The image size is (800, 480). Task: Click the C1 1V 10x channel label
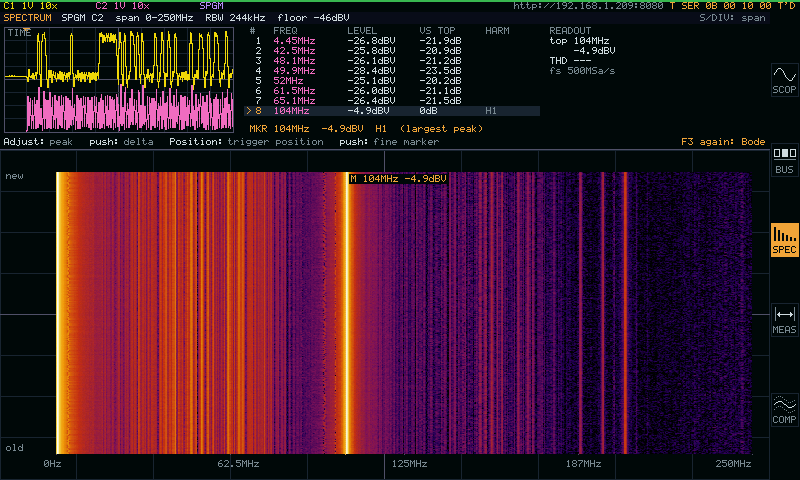point(31,6)
